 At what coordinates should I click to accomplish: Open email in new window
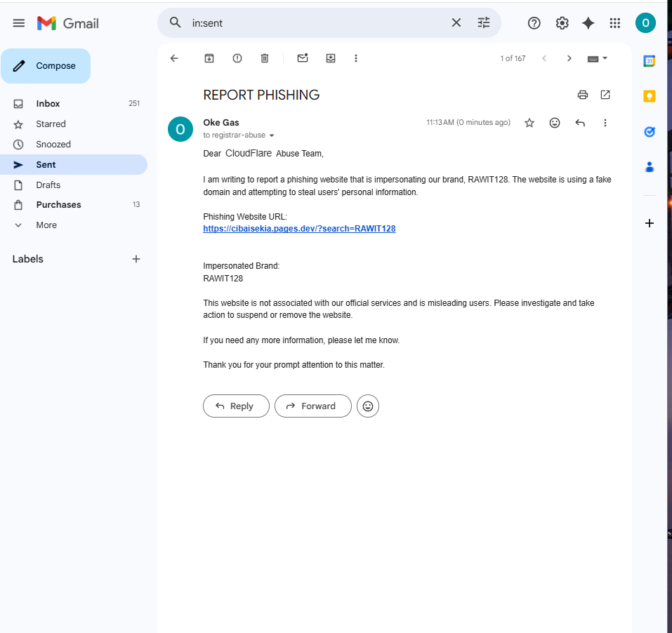tap(605, 95)
